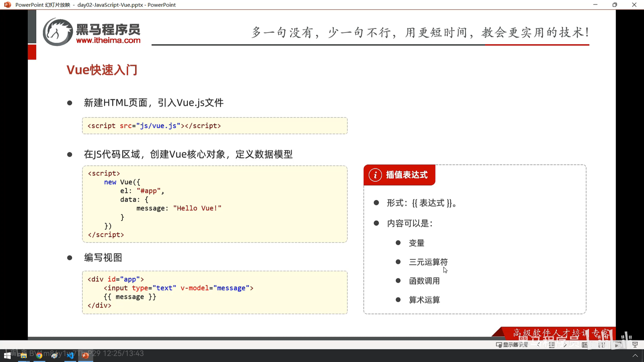Click message: "Hello Vue!" code line

179,208
